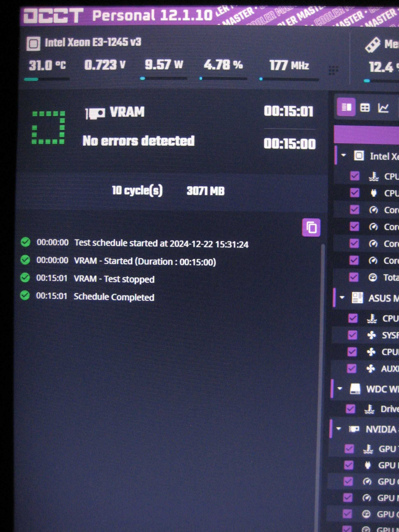This screenshot has width=399, height=532.
Task: Click the fan icon on the SYSF sensor row
Action: (371, 335)
